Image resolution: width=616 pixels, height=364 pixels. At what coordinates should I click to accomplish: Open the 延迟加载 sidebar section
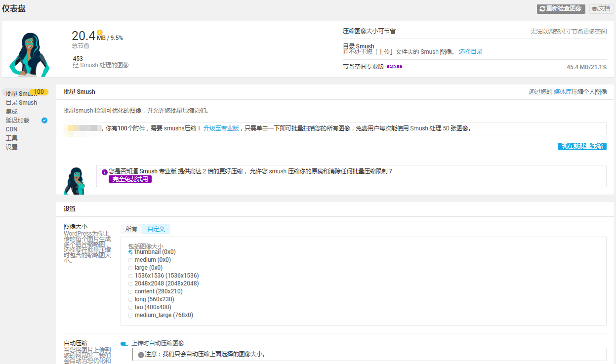pyautogui.click(x=18, y=121)
